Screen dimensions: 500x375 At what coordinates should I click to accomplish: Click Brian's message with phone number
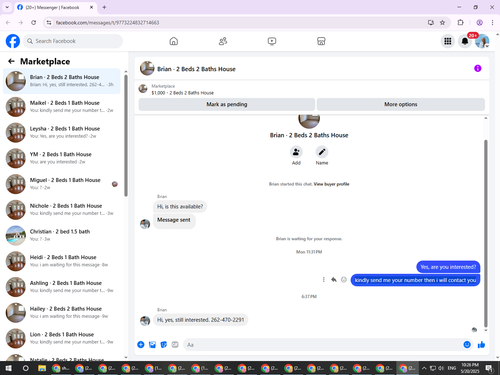click(200, 320)
